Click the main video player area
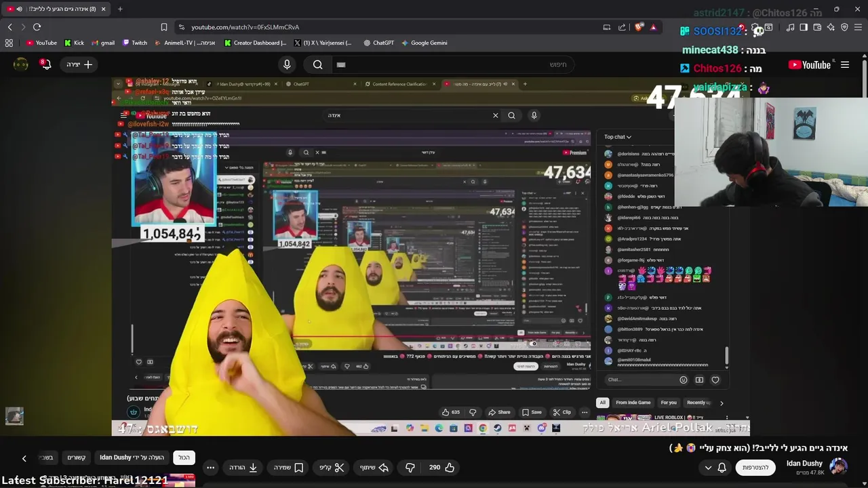The width and height of the screenshot is (868, 488). pos(431,256)
